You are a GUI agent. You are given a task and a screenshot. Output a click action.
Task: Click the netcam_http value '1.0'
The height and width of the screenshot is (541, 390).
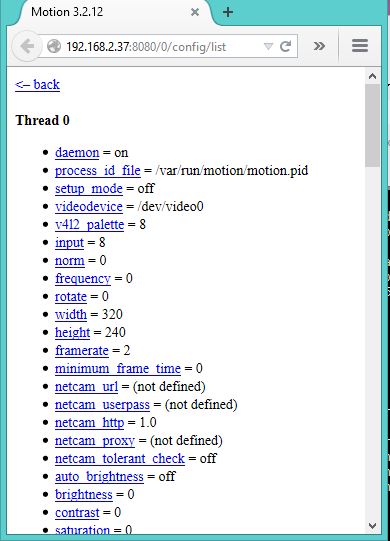coord(148,422)
